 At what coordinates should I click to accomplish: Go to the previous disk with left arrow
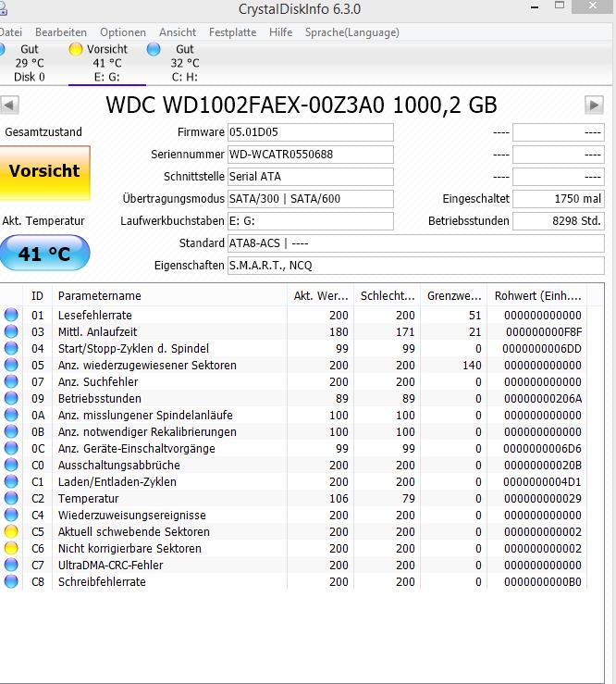point(9,106)
